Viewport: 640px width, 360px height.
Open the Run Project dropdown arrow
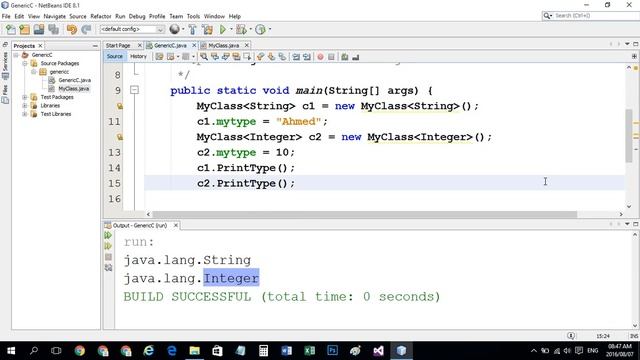click(231, 29)
